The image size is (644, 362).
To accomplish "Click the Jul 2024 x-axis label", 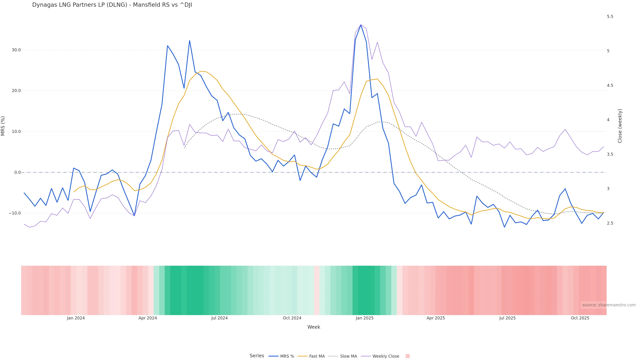I will (x=219, y=318).
